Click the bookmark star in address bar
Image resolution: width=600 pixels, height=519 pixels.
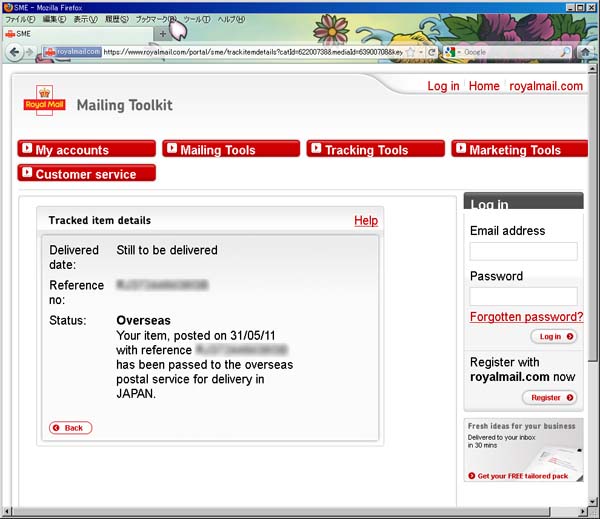(x=410, y=52)
